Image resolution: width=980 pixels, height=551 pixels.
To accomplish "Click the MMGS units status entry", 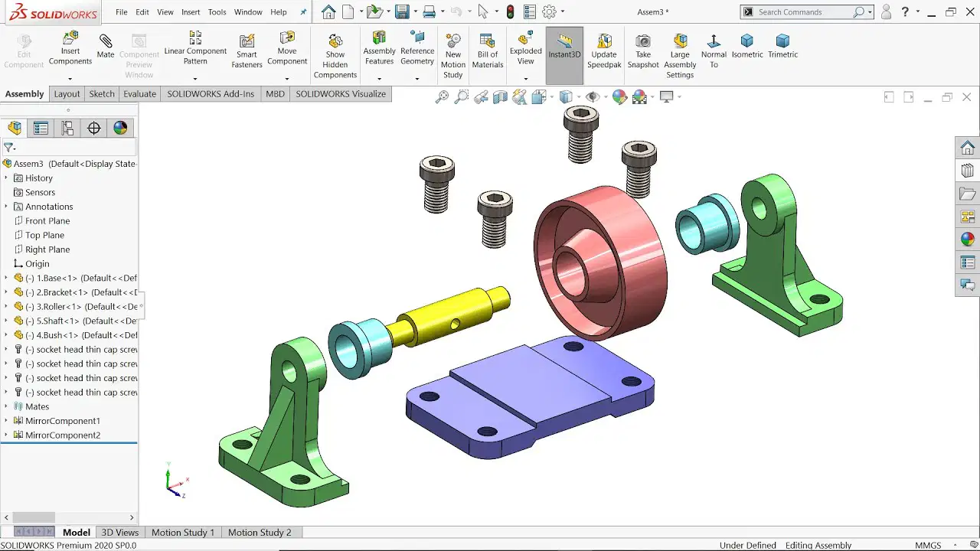I will [928, 545].
